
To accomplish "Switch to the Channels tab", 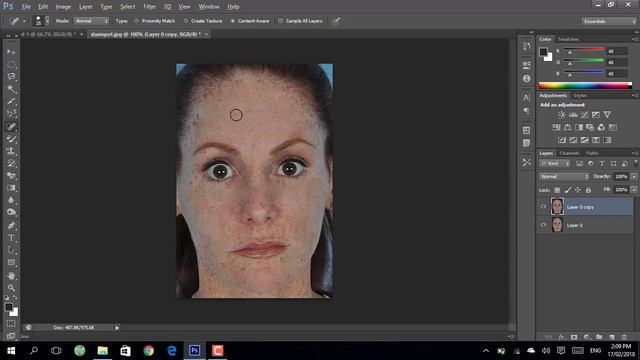I will click(x=569, y=153).
